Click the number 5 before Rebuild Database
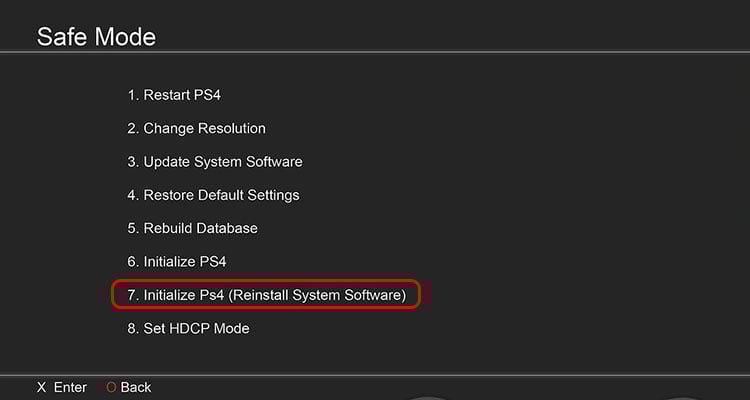The height and width of the screenshot is (400, 750). tap(132, 228)
